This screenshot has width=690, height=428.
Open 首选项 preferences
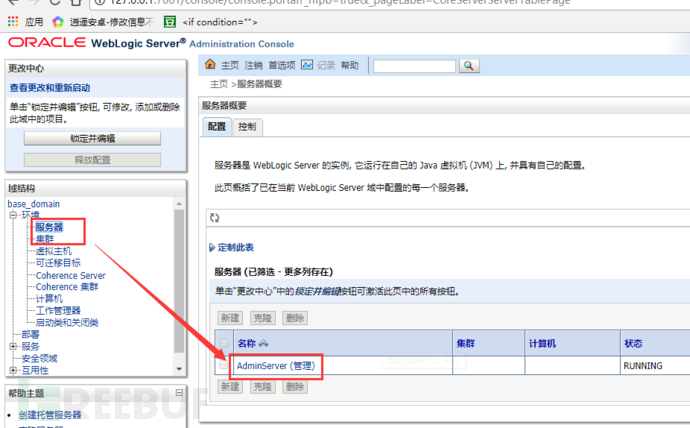pyautogui.click(x=282, y=66)
